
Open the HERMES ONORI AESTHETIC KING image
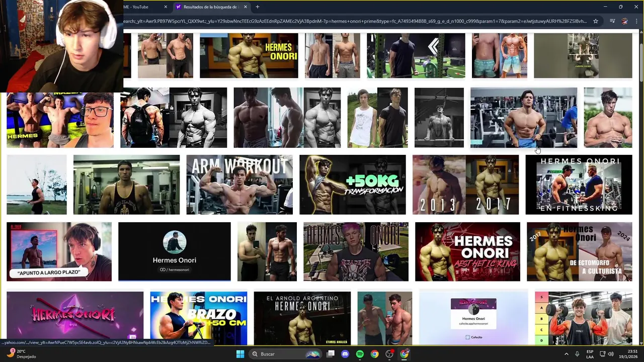pyautogui.click(x=468, y=252)
